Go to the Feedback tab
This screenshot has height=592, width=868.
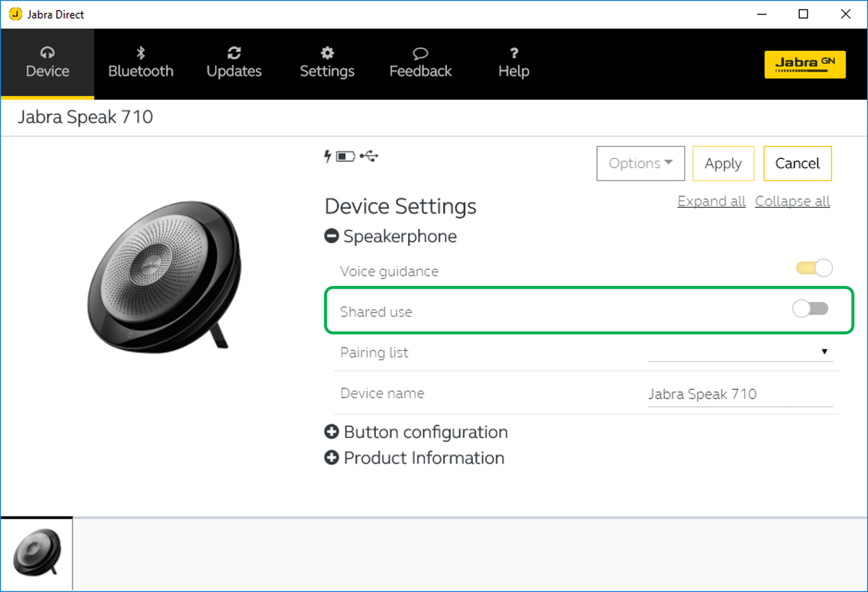[420, 63]
